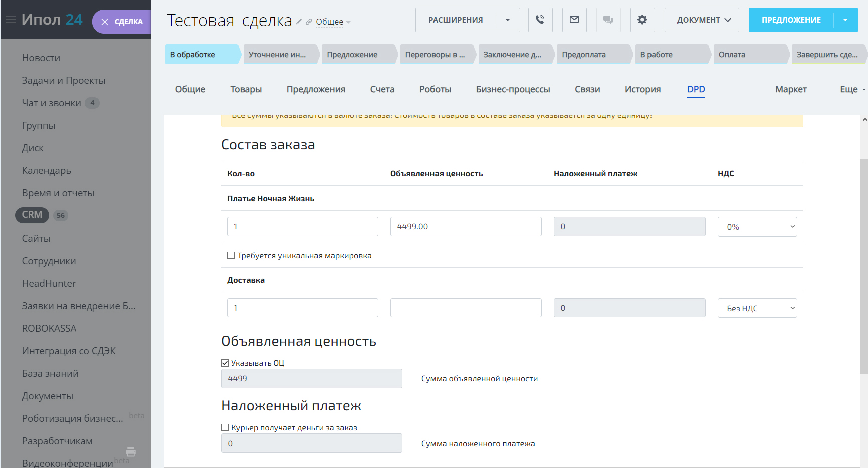Open the Без НДС delivery dropdown
Screen dimensions: 868x468
tap(757, 308)
